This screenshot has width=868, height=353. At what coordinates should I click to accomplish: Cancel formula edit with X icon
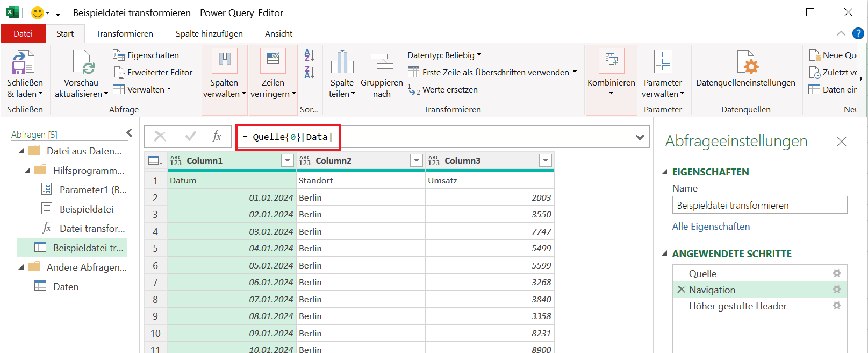point(160,136)
